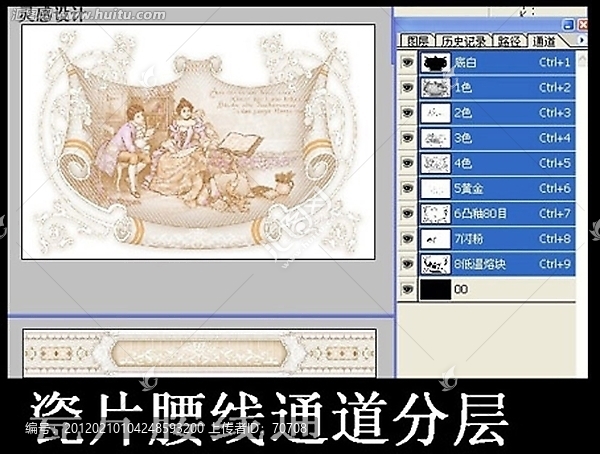The height and width of the screenshot is (454, 600).
Task: Click the Ctrl+8 channel thumbnail
Action: 435,239
